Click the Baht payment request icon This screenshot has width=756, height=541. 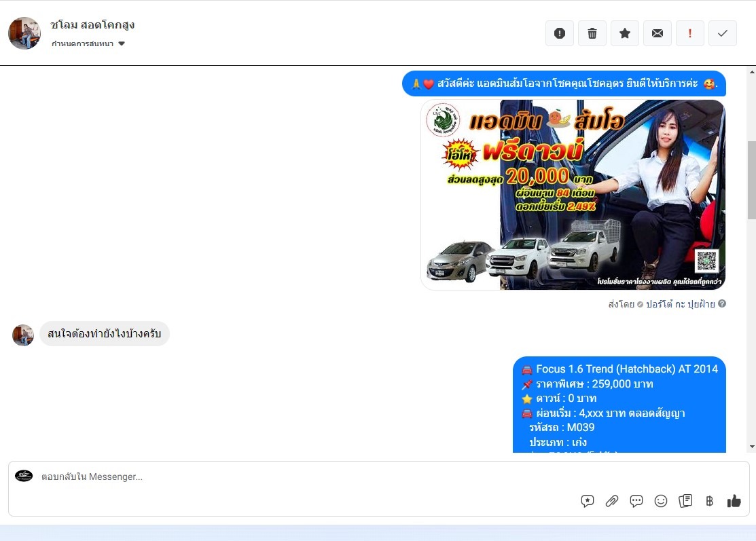click(x=710, y=501)
